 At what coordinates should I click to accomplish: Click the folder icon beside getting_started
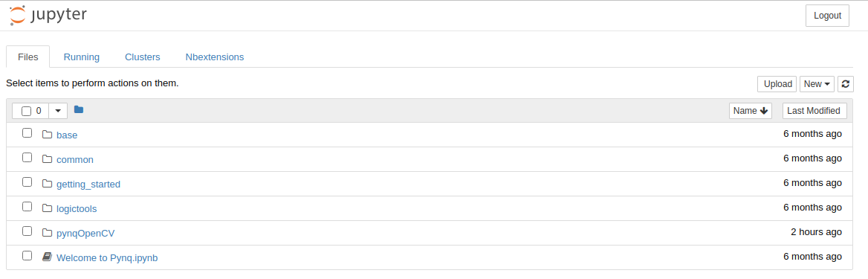[x=47, y=184]
